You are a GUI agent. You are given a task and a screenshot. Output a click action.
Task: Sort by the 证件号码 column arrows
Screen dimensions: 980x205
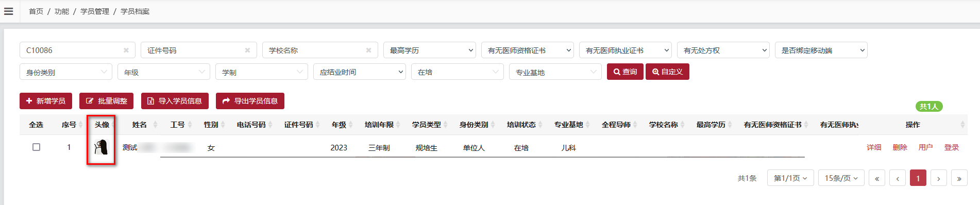point(317,125)
